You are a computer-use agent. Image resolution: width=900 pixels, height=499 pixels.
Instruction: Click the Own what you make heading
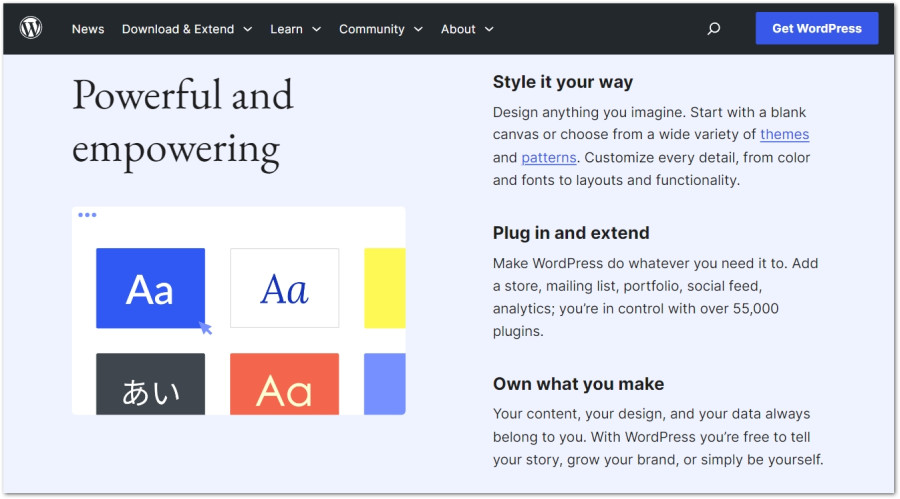(578, 384)
